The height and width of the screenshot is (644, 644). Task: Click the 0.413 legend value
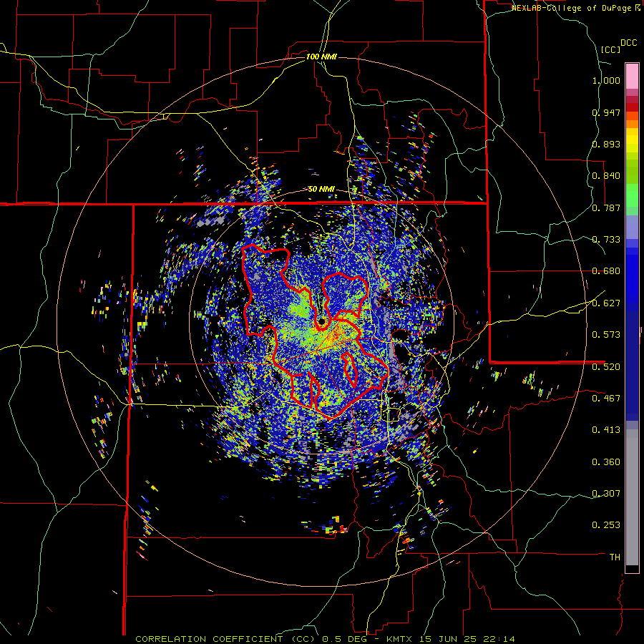click(606, 430)
